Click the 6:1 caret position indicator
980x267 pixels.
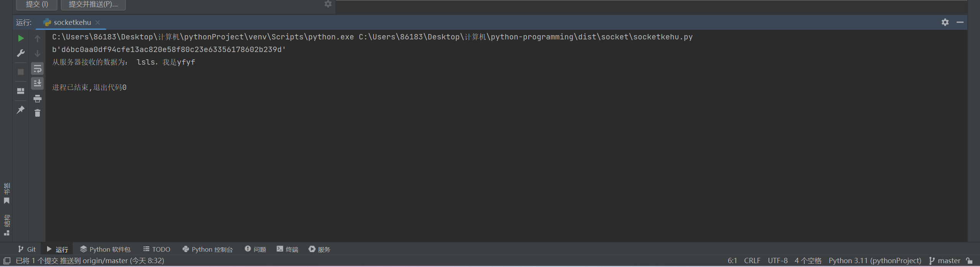(x=732, y=260)
